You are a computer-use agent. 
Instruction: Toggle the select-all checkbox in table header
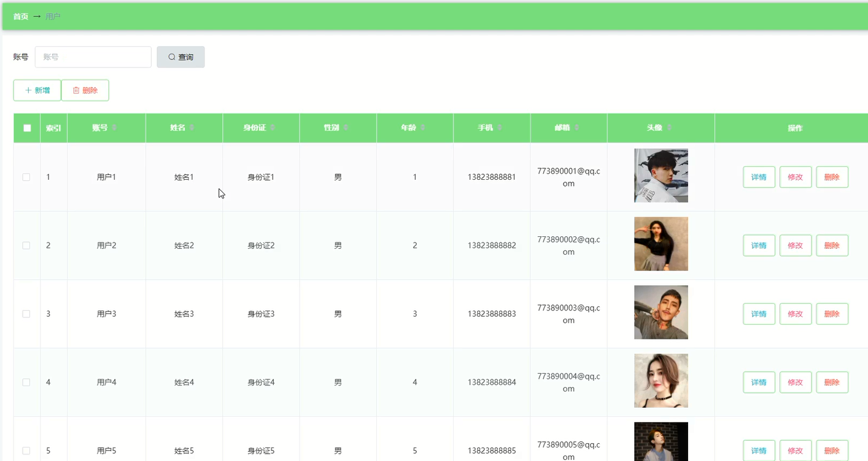click(27, 128)
